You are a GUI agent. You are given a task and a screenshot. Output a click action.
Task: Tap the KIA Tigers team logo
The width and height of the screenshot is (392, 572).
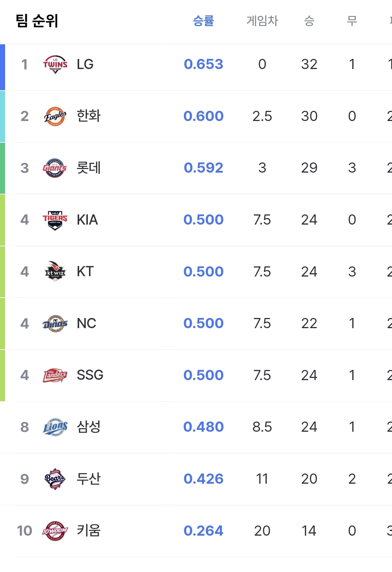pos(55,220)
